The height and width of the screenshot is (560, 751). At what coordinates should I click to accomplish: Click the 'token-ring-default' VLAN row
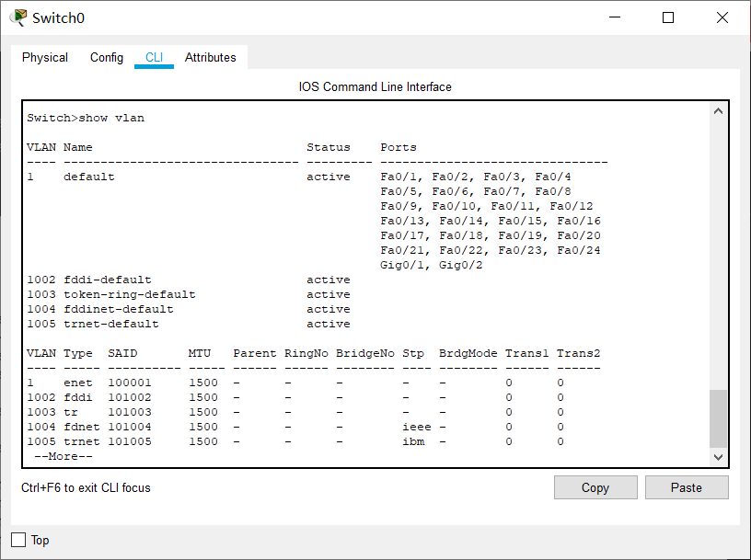[x=189, y=294]
